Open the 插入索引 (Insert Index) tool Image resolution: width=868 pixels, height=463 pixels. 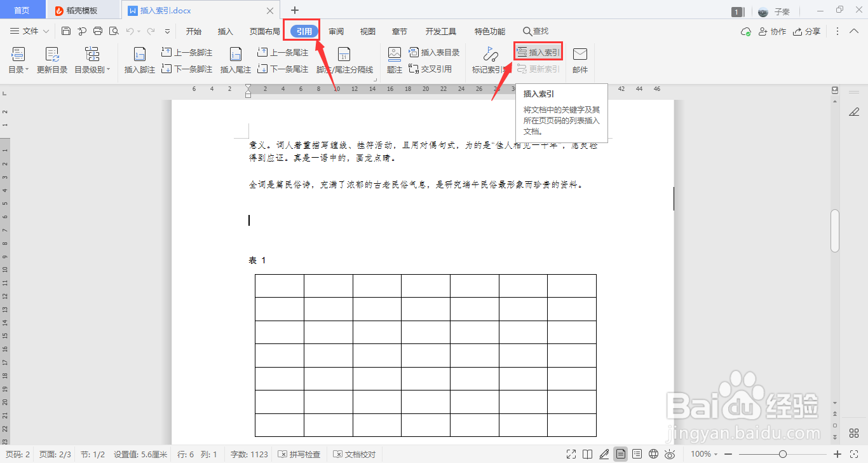[537, 51]
